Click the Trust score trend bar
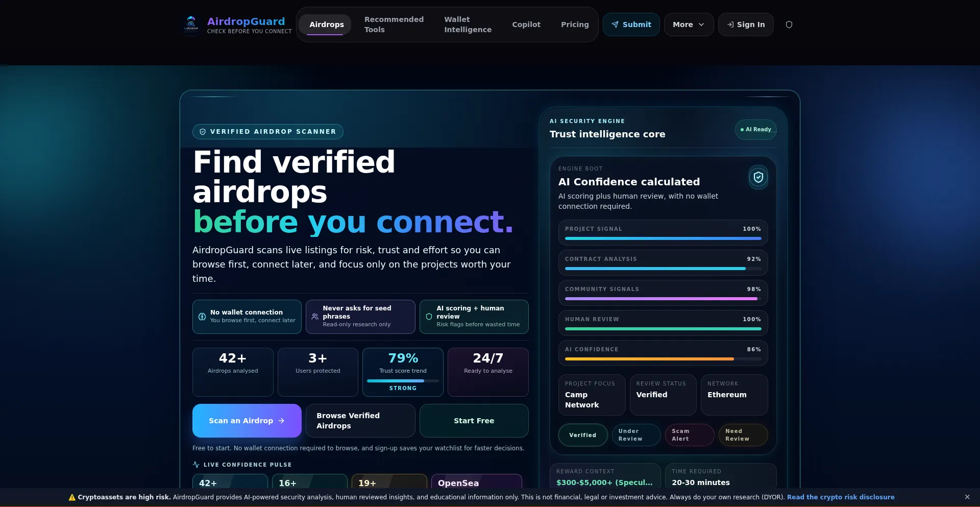980x507 pixels. click(403, 381)
